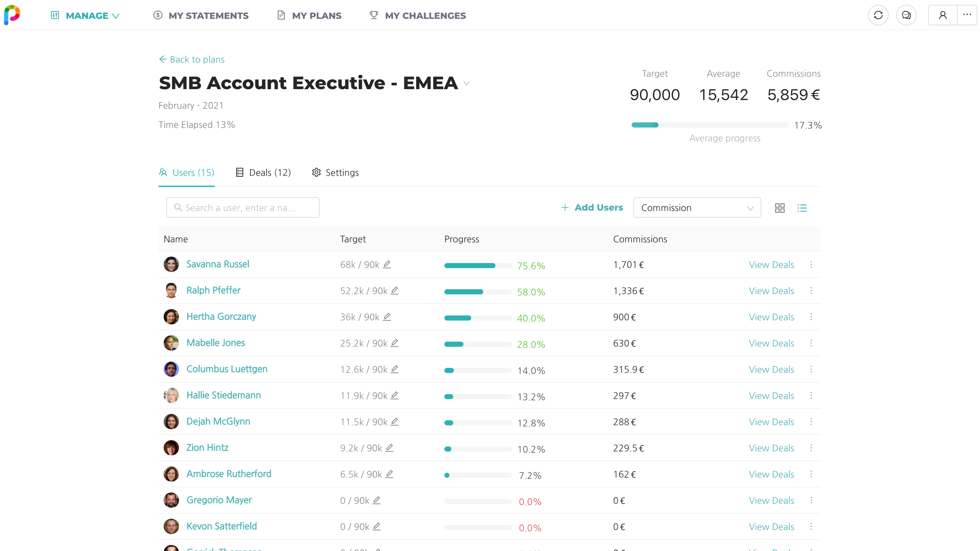Focus the user search field
The height and width of the screenshot is (551, 980).
(243, 208)
